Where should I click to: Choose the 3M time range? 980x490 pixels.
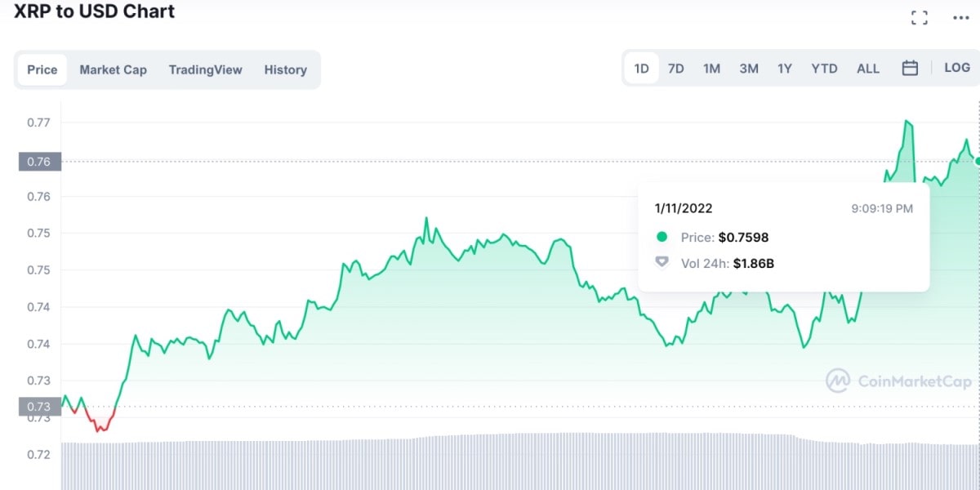tap(749, 69)
